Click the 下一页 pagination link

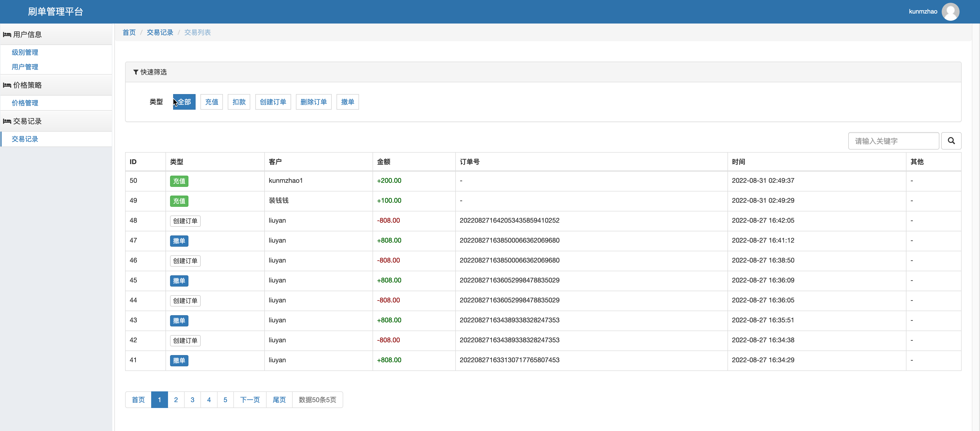[249, 400]
